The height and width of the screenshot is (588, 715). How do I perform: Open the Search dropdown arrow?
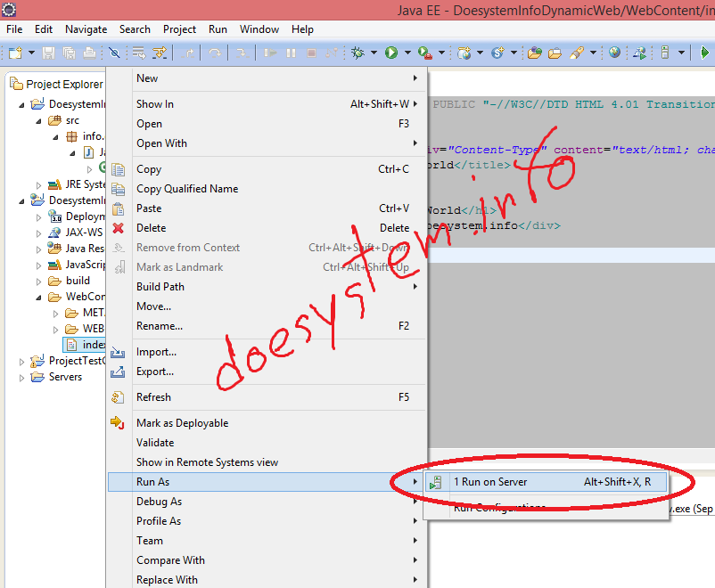593,53
